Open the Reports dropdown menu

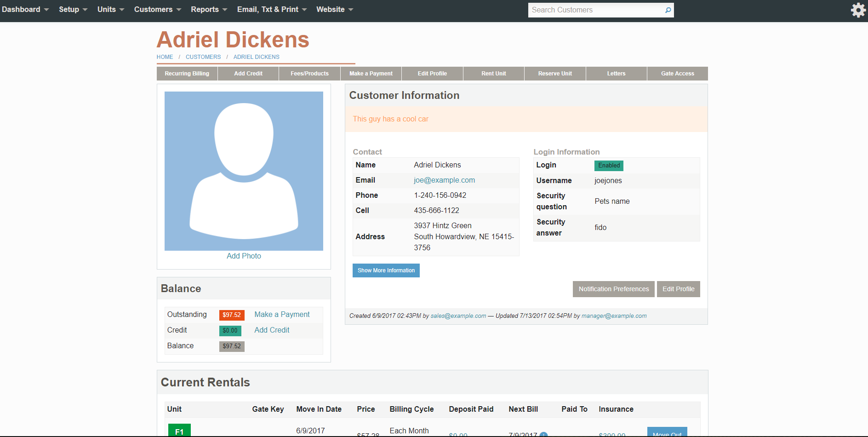pyautogui.click(x=209, y=10)
